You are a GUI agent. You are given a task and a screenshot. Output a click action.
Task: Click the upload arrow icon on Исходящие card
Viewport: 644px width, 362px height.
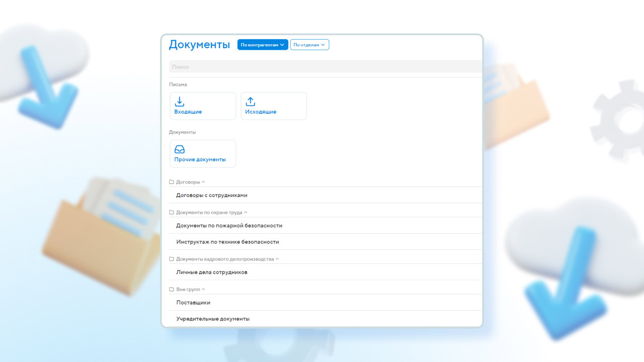[250, 101]
